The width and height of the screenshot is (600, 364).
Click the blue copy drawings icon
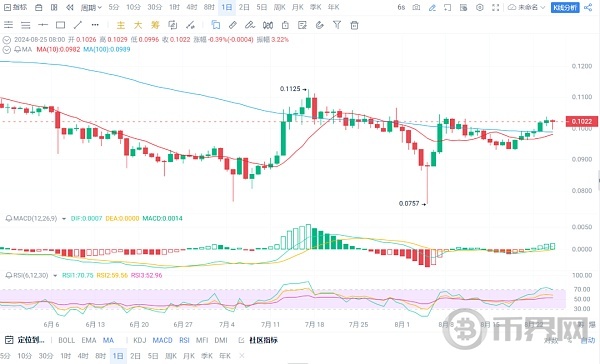point(216,25)
